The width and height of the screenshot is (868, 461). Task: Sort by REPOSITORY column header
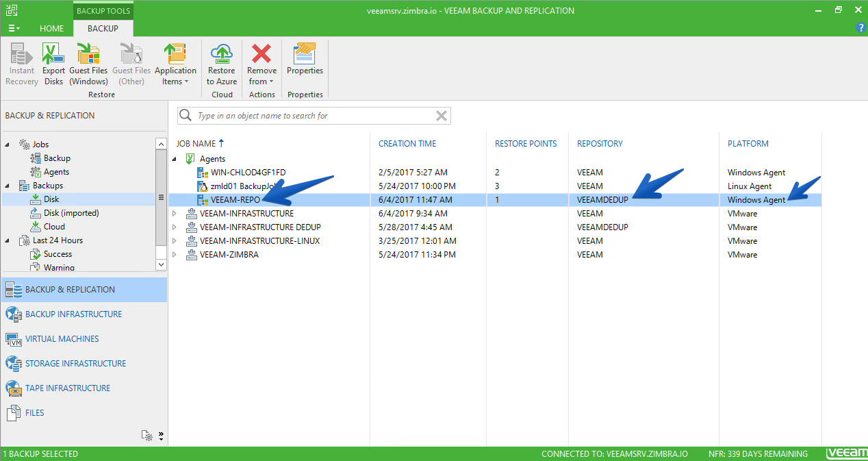pyautogui.click(x=600, y=144)
